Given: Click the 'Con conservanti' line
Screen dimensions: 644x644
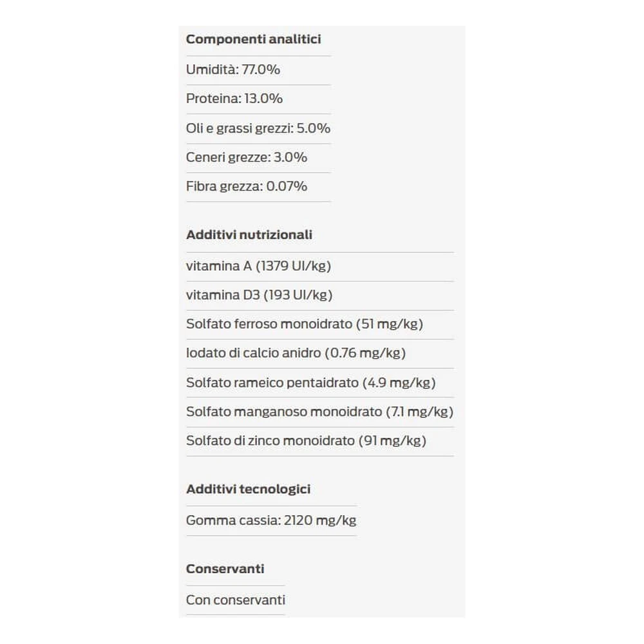Looking at the screenshot, I should (235, 600).
